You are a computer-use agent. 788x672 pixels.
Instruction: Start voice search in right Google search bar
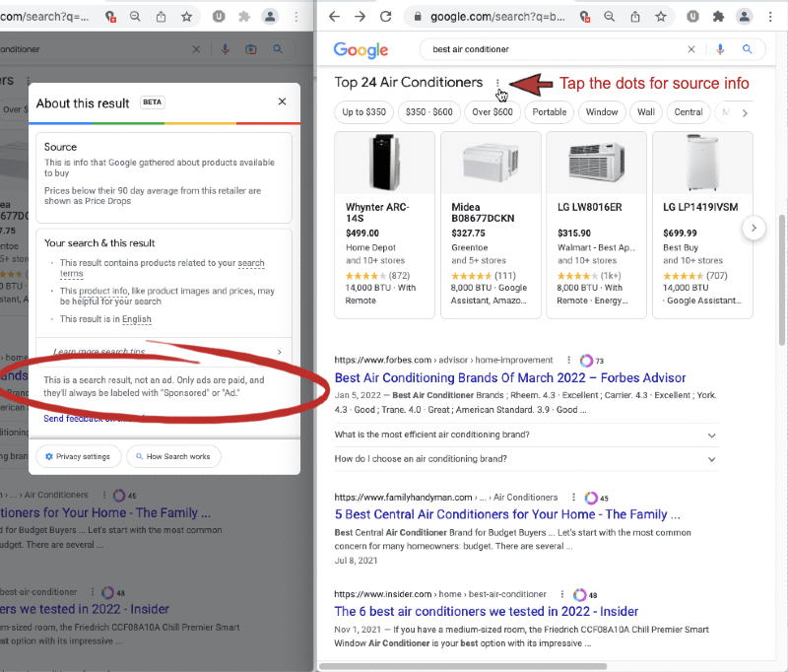(x=720, y=49)
